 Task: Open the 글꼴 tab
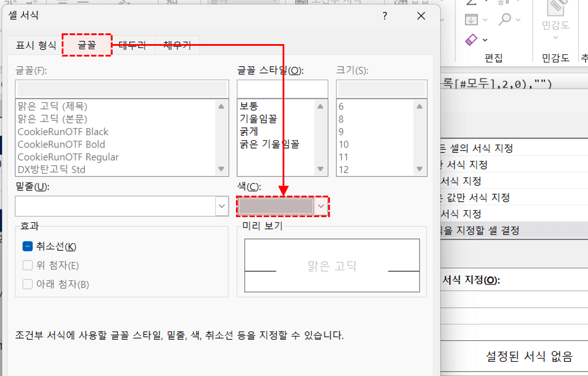(87, 45)
